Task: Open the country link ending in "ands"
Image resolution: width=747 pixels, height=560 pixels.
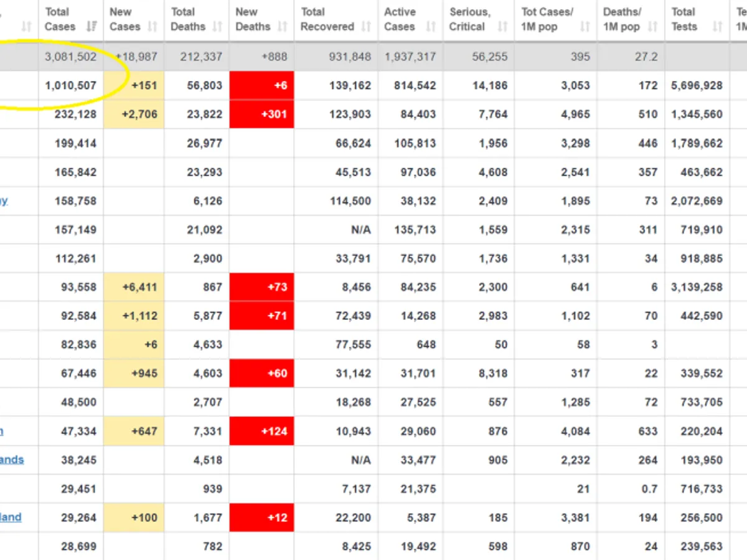Action: 12,460
